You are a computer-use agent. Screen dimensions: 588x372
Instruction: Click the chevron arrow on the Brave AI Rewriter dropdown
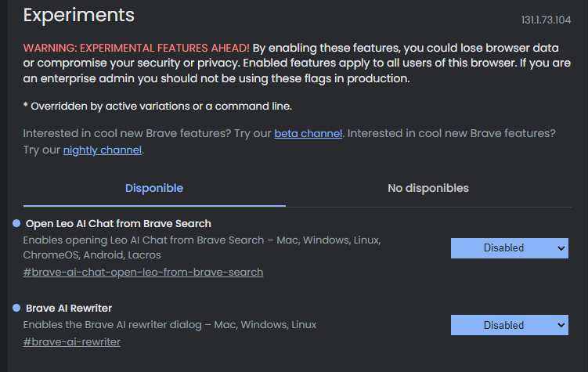[x=561, y=325]
